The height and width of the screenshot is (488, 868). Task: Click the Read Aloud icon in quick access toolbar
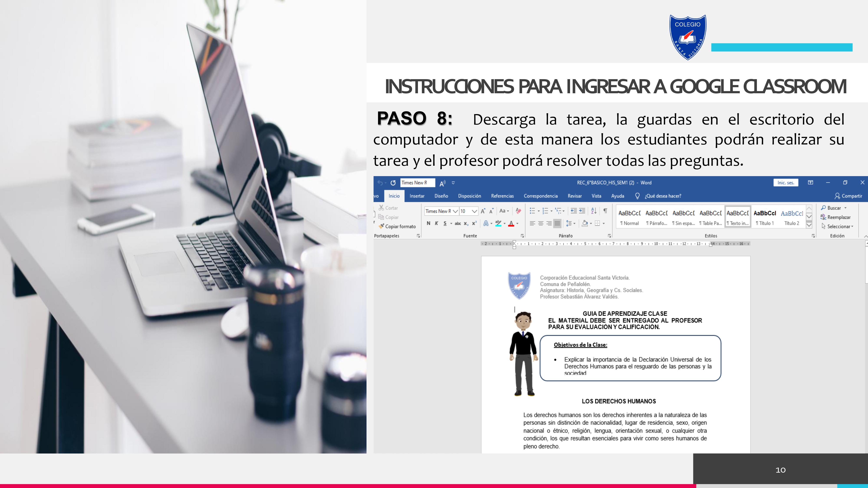(442, 183)
